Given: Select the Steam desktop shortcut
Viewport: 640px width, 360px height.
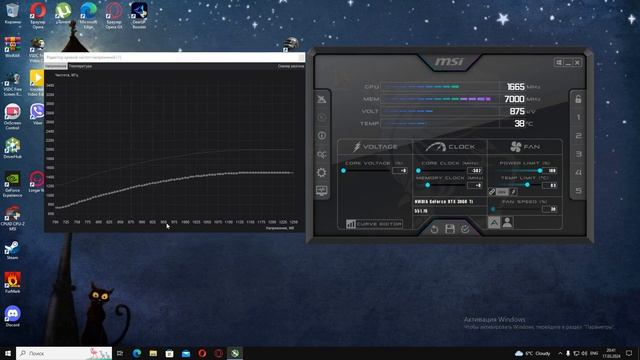Looking at the screenshot, I should coord(13,250).
